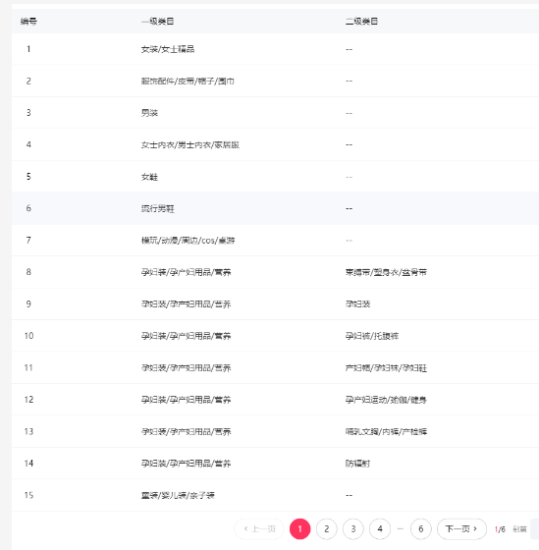Image resolution: width=539 pixels, height=550 pixels.
Task: Go to page 2 of the table
Action: coord(326,529)
